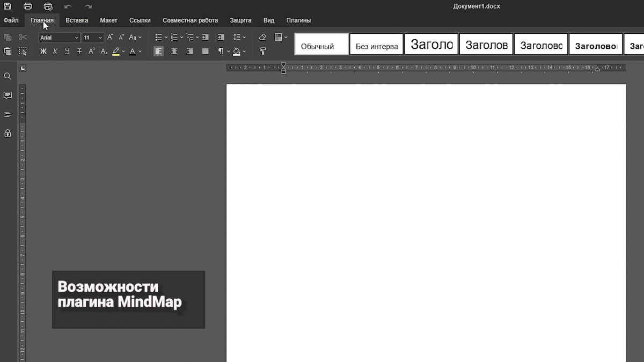Toggle Subscript formatting
This screenshot has width=644, height=362.
click(x=104, y=51)
